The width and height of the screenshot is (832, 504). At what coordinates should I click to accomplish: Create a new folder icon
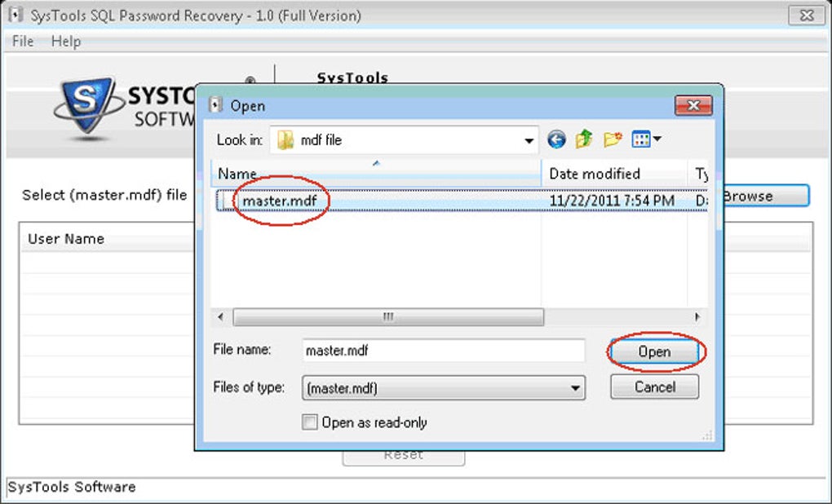point(613,139)
